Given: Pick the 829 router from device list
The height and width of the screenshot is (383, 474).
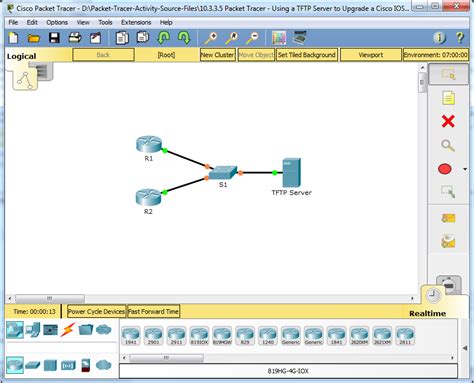Looking at the screenshot, I should 245,336.
